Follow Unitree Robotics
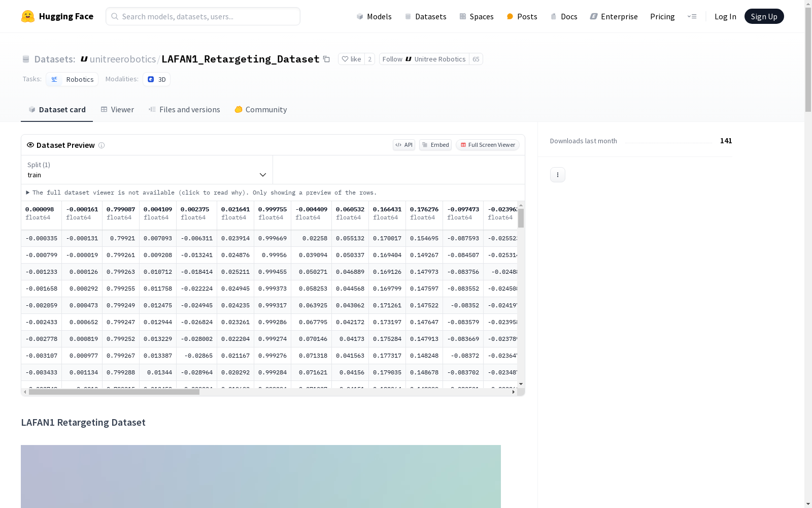Viewport: 812px width, 508px height. 424,59
